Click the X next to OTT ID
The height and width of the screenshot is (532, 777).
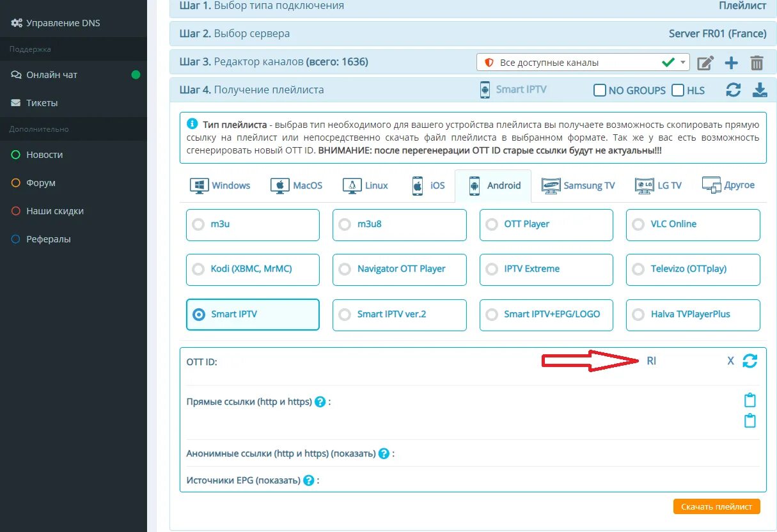[730, 361]
